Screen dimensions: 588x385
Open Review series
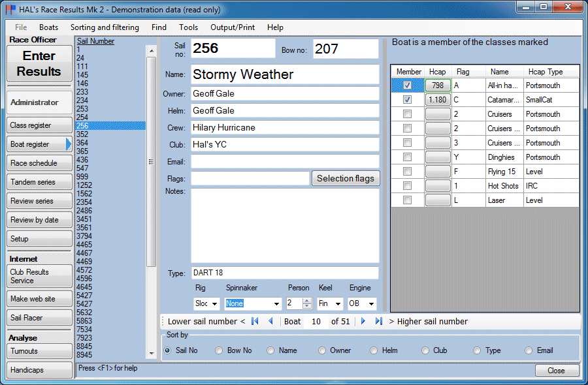[39, 201]
